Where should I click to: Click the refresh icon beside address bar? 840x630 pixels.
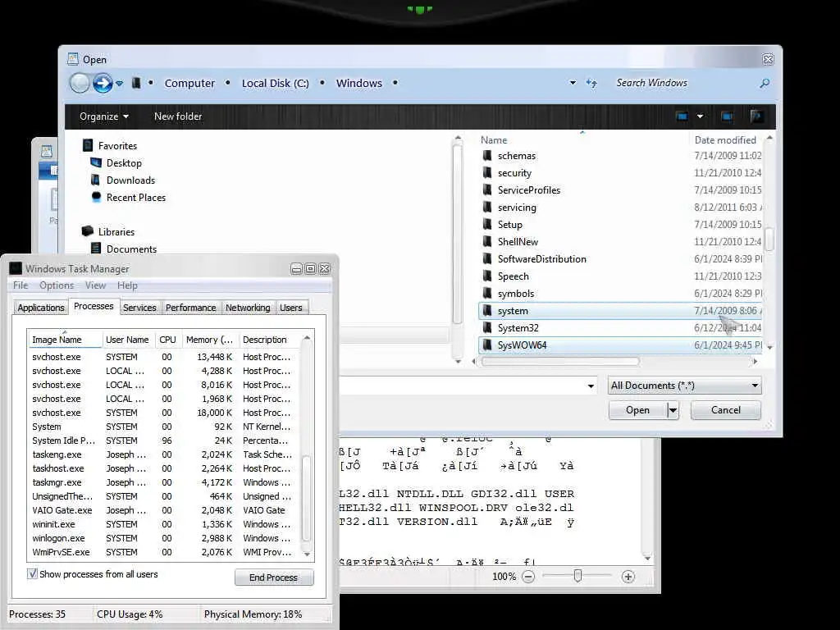[x=591, y=83]
